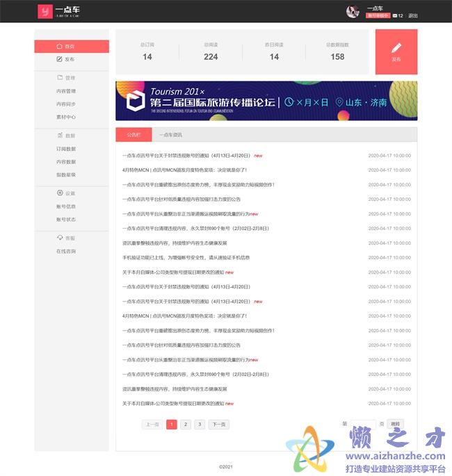Open the 内容管理 sidebar item

tap(66, 91)
